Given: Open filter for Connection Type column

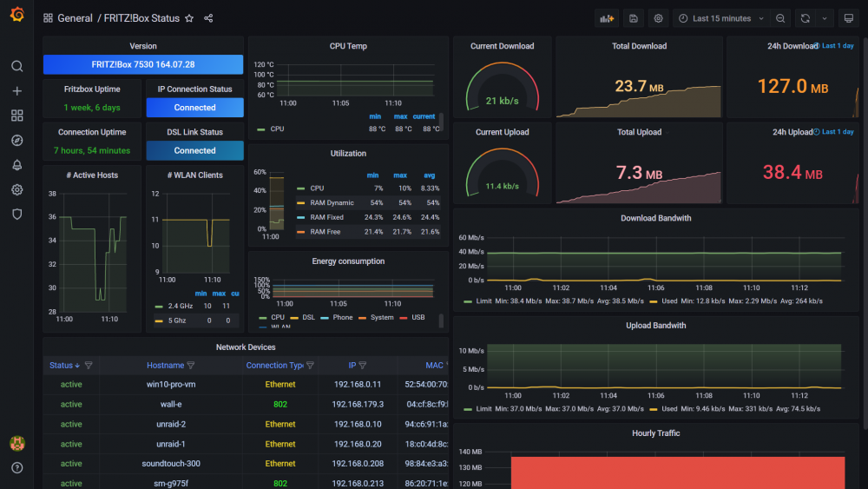Looking at the screenshot, I should click(310, 366).
